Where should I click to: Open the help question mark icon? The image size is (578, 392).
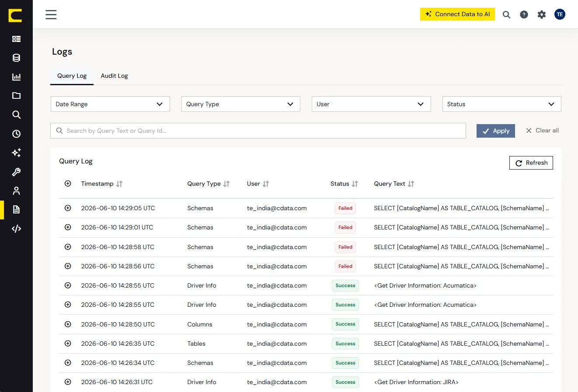pyautogui.click(x=524, y=14)
